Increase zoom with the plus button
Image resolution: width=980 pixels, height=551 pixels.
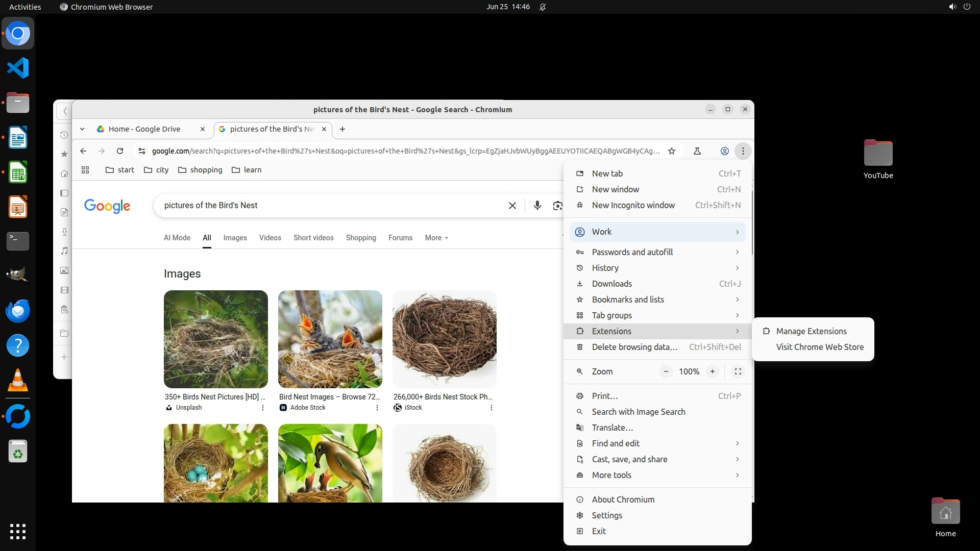pyautogui.click(x=712, y=371)
